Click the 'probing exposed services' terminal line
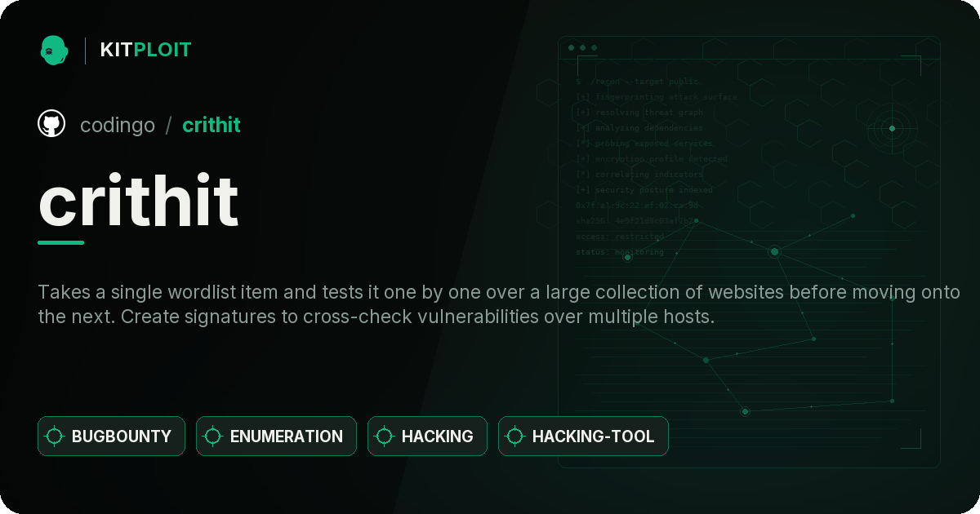This screenshot has height=514, width=980. (644, 144)
